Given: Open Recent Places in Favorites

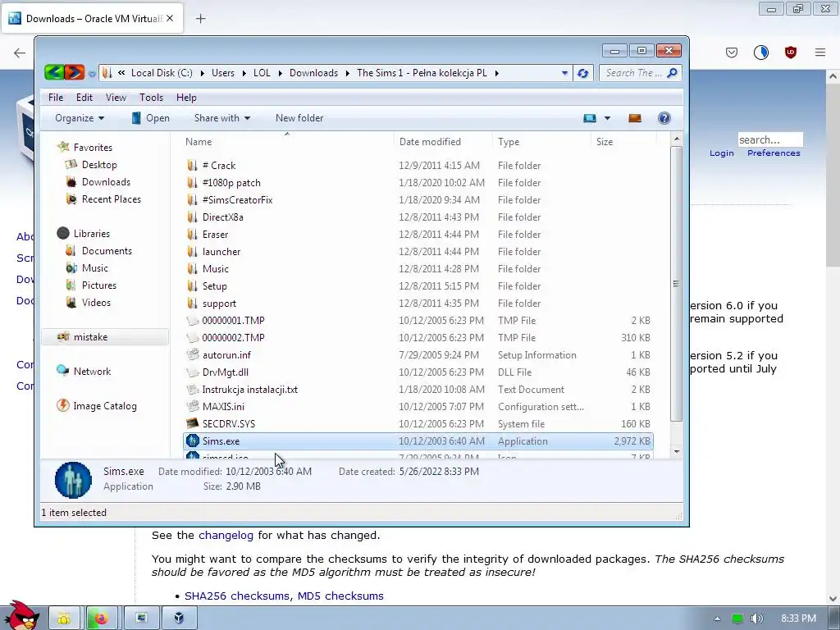Looking at the screenshot, I should point(112,199).
